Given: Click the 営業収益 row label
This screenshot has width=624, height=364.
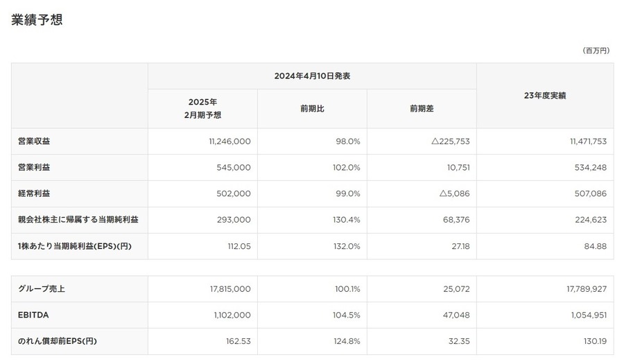Looking at the screenshot, I should coord(34,141).
